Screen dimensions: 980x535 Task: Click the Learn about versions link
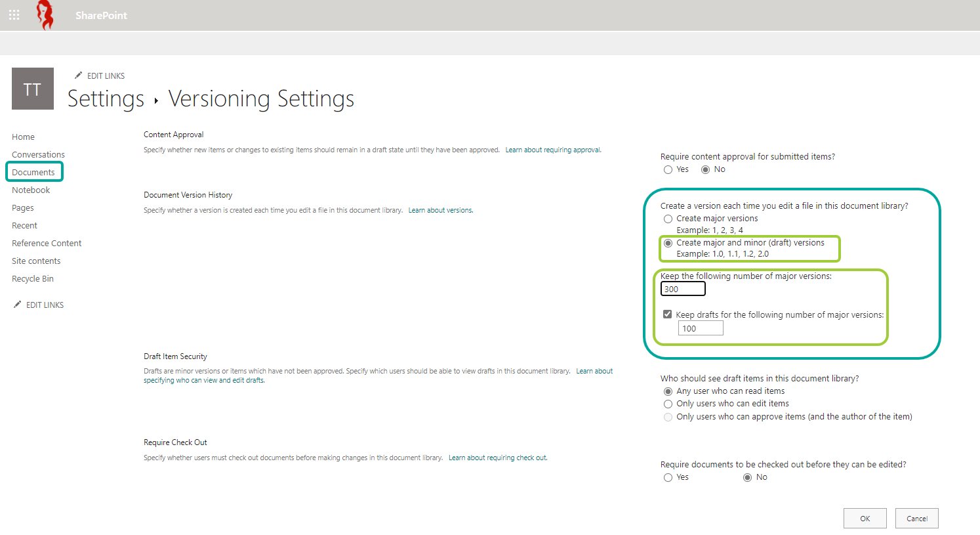click(x=440, y=209)
